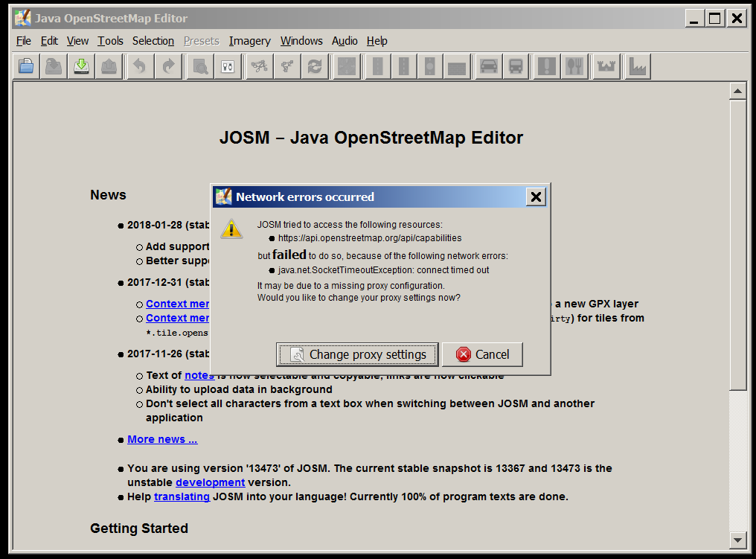Click the scrollbar down arrow
The height and width of the screenshot is (559, 756).
(x=737, y=540)
